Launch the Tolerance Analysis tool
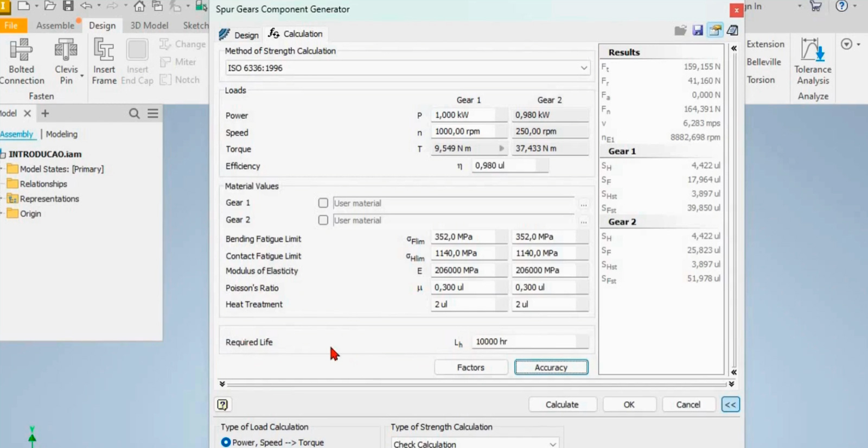 pyautogui.click(x=812, y=51)
